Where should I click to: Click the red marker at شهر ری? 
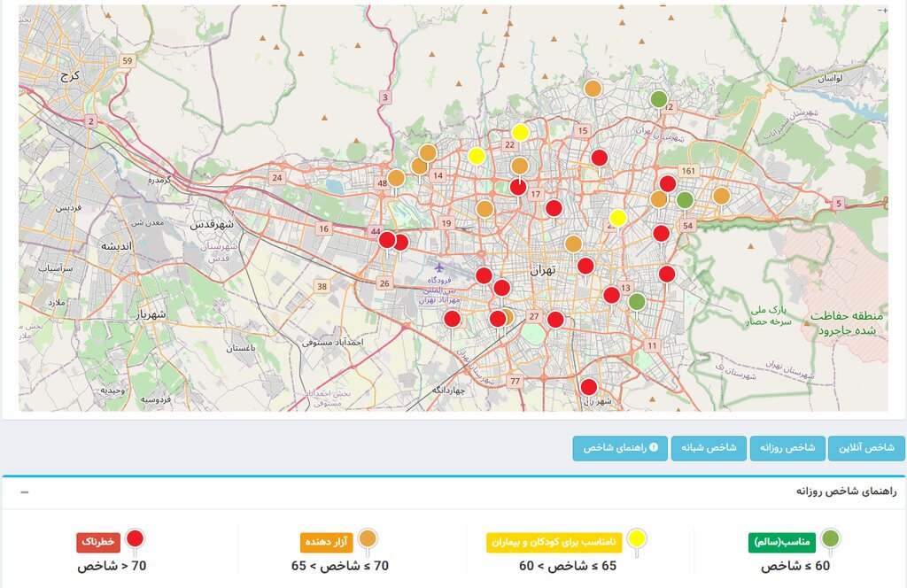(588, 387)
